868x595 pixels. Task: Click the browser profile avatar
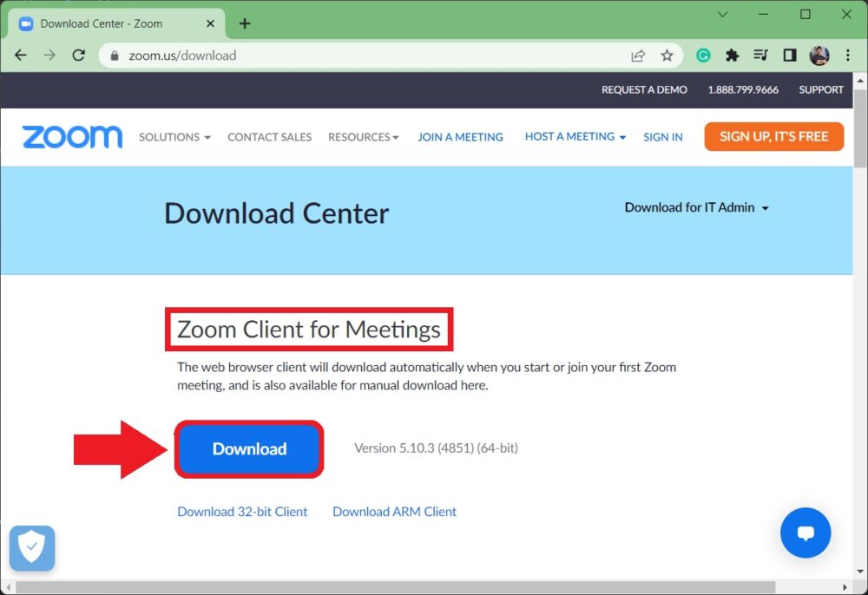pos(819,55)
